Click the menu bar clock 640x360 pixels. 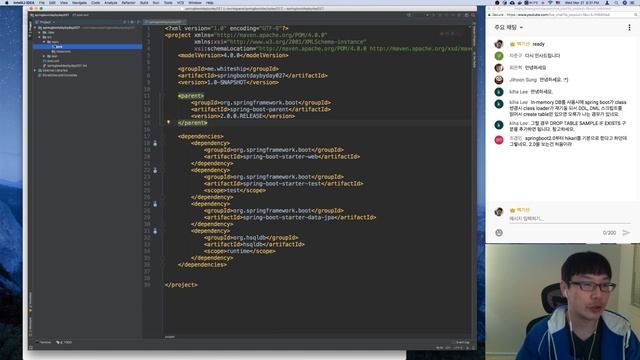coord(581,2)
